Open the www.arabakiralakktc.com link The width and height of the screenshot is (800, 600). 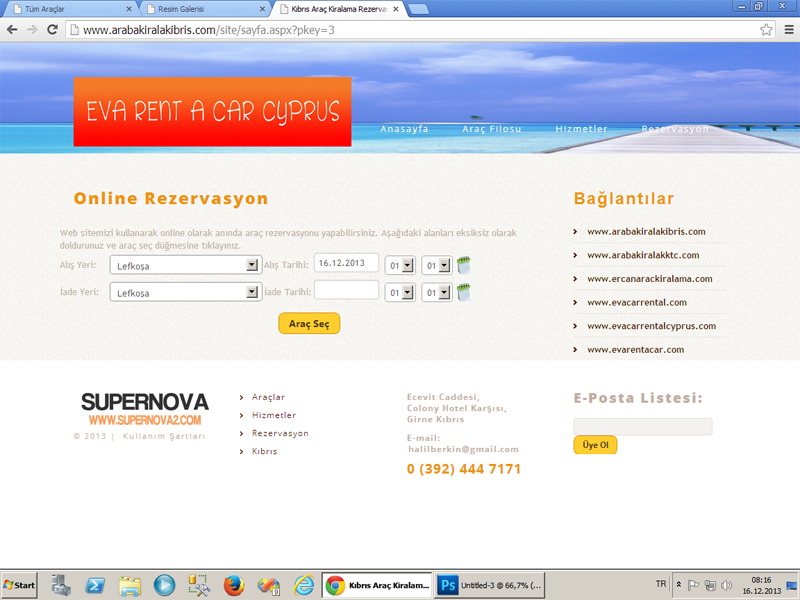pos(643,255)
